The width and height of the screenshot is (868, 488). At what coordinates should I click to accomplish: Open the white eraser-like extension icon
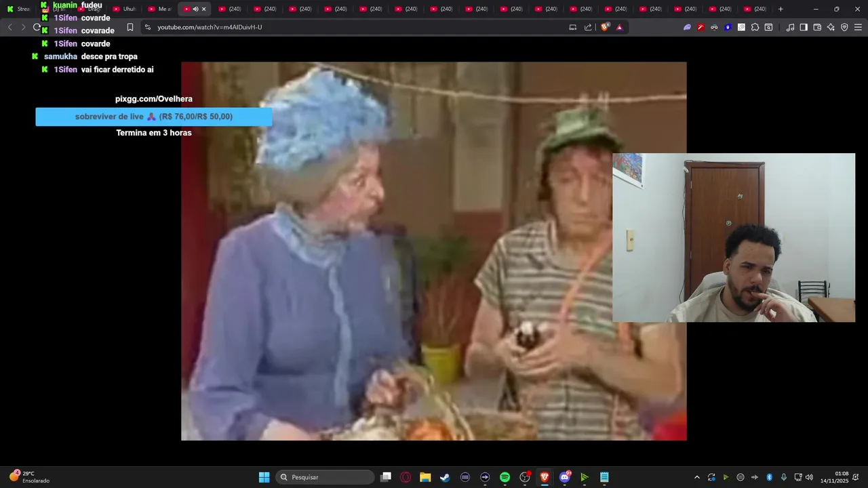[741, 27]
